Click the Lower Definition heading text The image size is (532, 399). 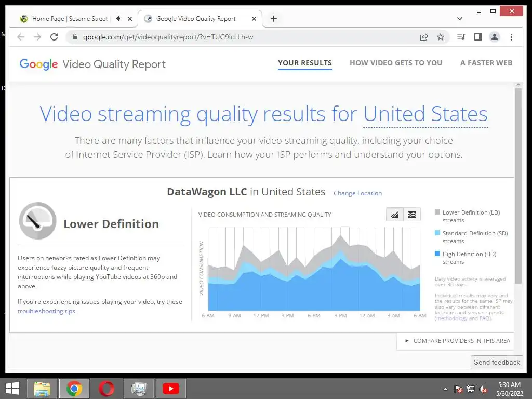(x=111, y=224)
